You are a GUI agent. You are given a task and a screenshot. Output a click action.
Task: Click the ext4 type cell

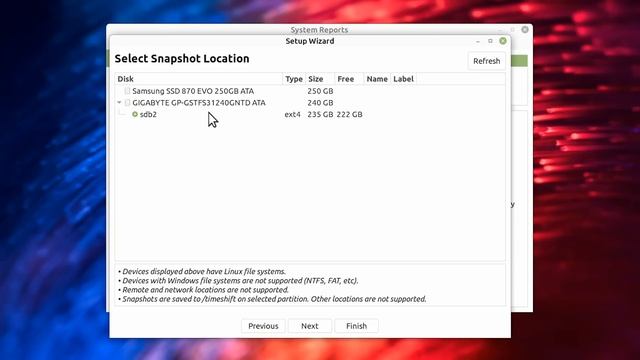(292, 114)
